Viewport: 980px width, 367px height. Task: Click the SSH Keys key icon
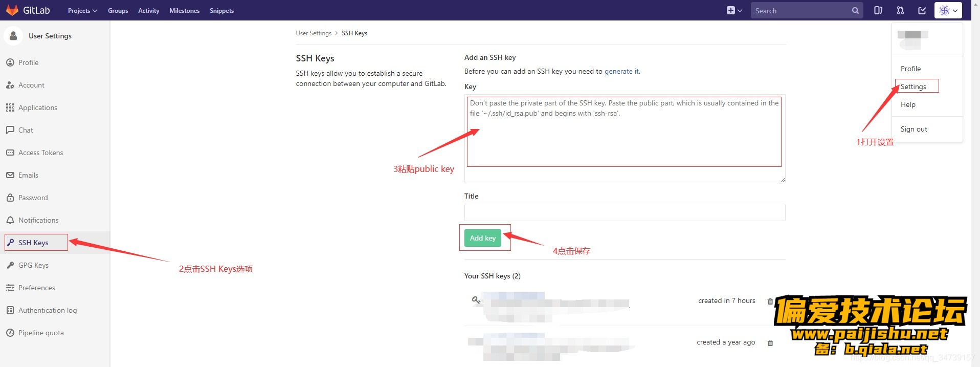tap(10, 243)
